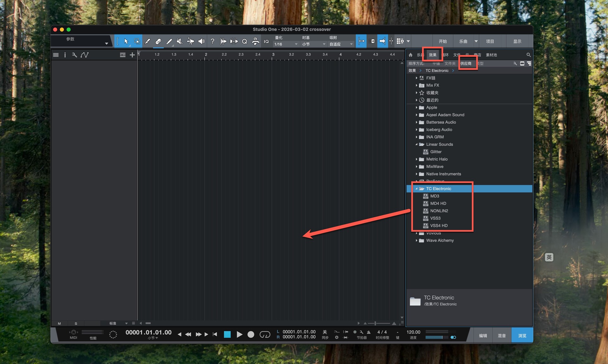608x364 pixels.
Task: Click the Add Track plus icon
Action: (x=132, y=55)
